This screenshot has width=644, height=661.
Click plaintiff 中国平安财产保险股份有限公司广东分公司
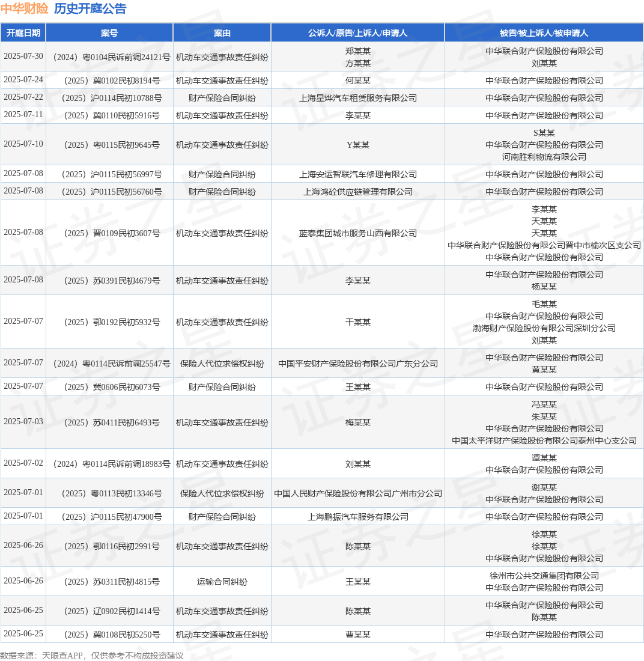358,364
